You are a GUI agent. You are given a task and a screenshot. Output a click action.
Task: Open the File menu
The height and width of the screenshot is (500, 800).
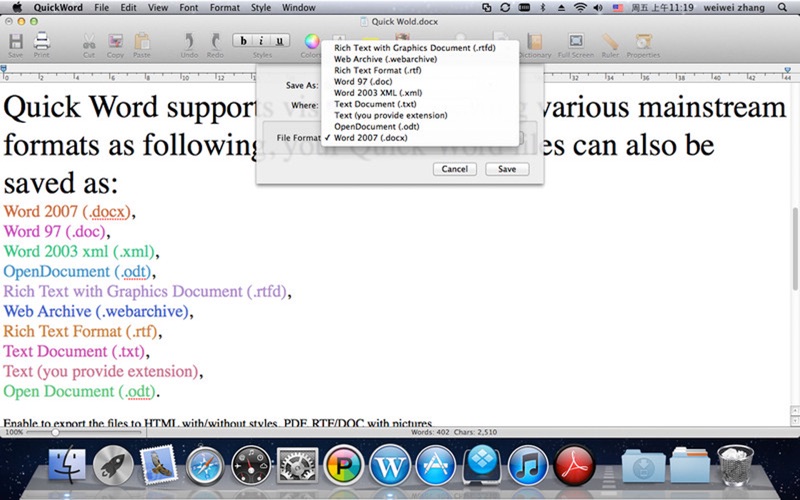102,7
